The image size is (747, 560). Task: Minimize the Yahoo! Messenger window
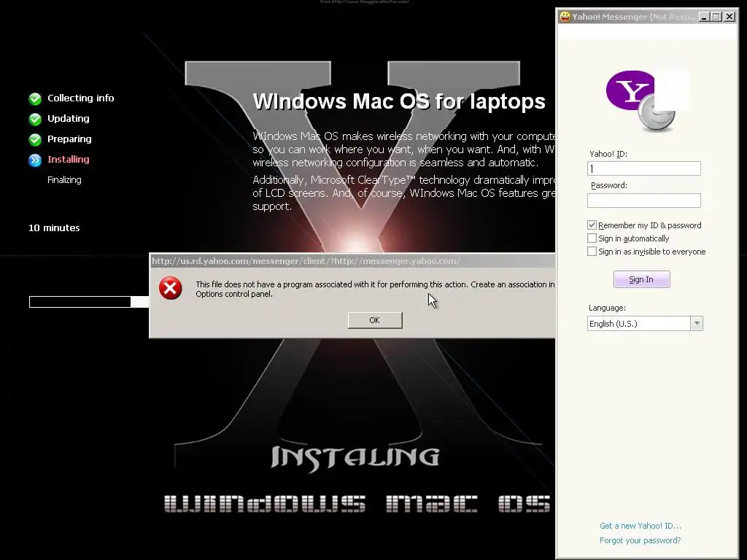click(704, 17)
